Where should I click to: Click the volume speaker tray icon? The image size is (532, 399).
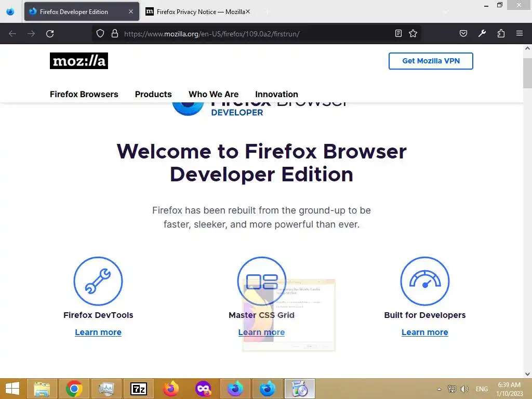(x=464, y=389)
